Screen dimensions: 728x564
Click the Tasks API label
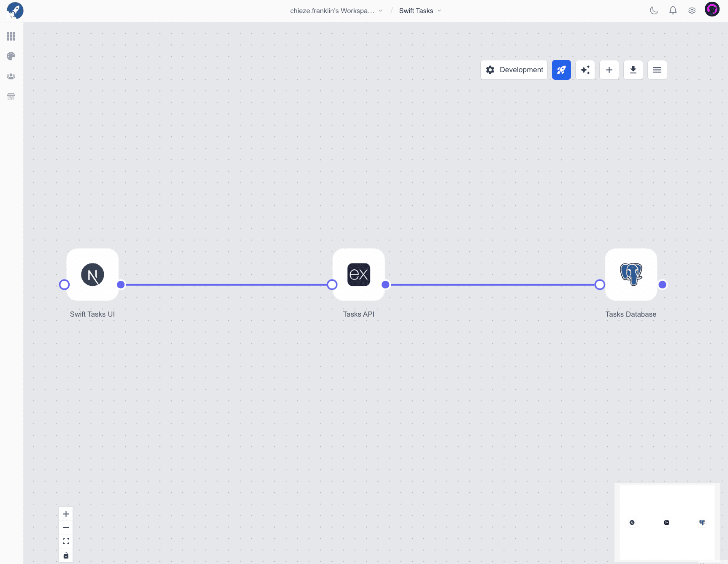pos(359,314)
